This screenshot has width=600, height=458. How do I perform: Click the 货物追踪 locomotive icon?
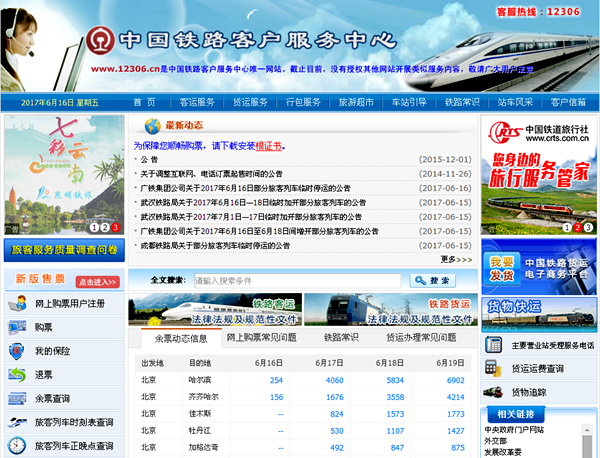click(494, 392)
